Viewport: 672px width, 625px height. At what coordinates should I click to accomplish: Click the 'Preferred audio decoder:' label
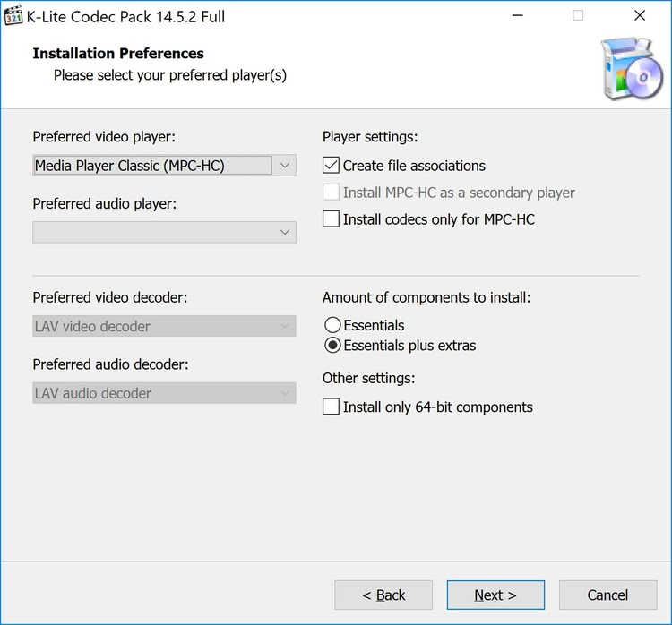pos(110,364)
